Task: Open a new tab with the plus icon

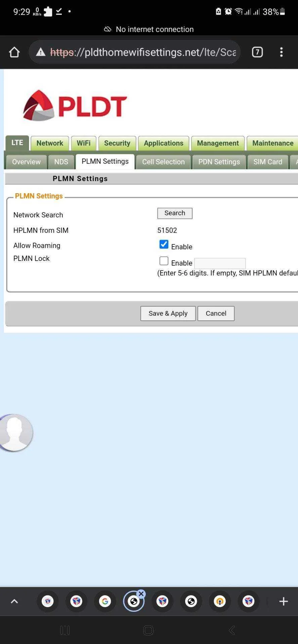Action: pos(284,601)
